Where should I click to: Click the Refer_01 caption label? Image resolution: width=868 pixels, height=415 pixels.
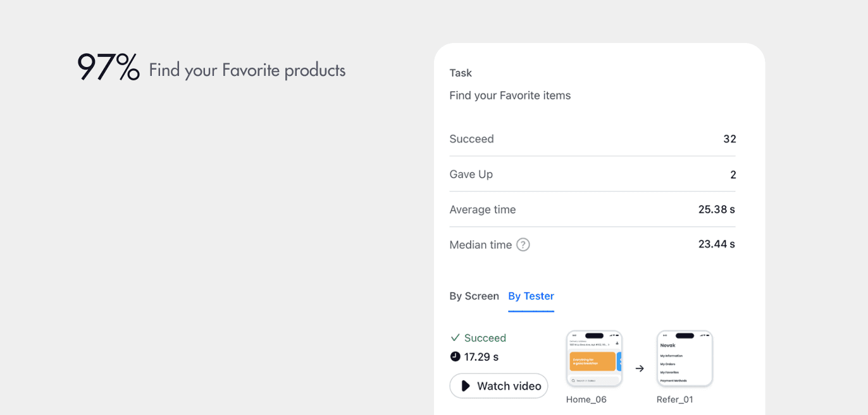tap(675, 400)
